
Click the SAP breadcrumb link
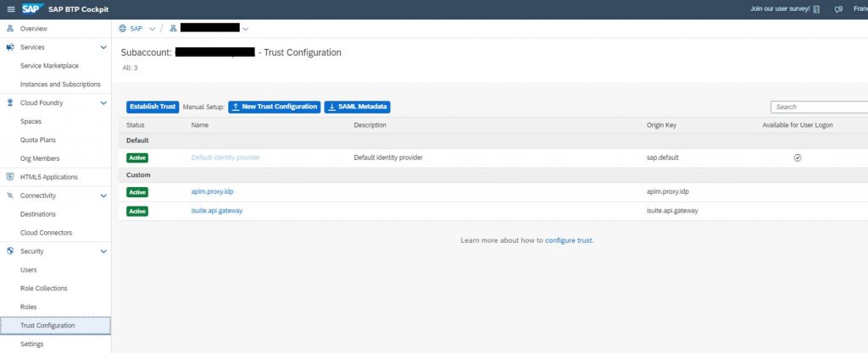tap(136, 29)
